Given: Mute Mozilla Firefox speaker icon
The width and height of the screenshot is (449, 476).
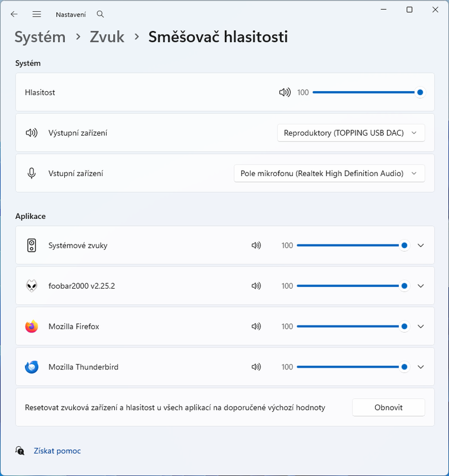Looking at the screenshot, I should (256, 326).
